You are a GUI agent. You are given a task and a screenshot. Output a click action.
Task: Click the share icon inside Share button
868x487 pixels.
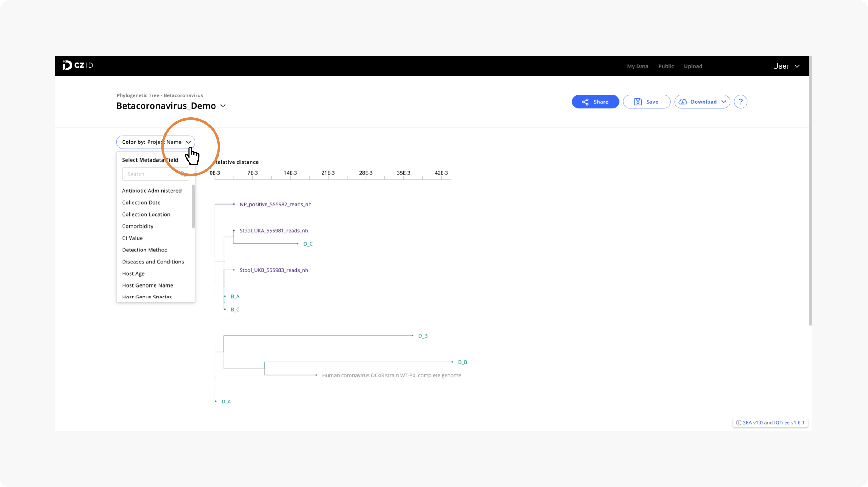pyautogui.click(x=585, y=102)
